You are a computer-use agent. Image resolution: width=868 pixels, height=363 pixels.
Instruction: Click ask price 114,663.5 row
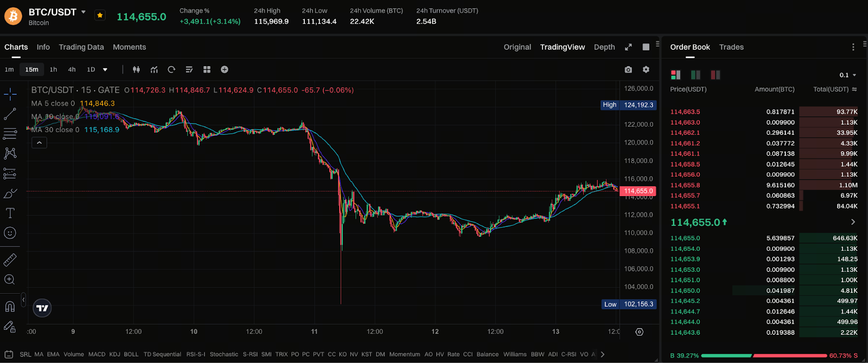tap(764, 112)
